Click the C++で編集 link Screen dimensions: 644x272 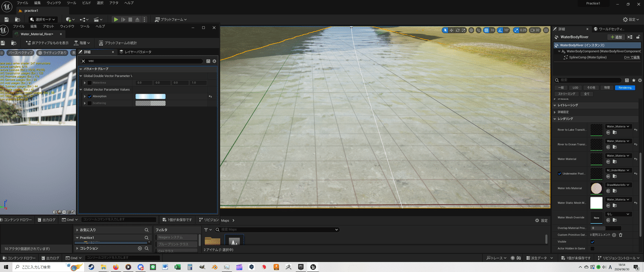point(632,57)
